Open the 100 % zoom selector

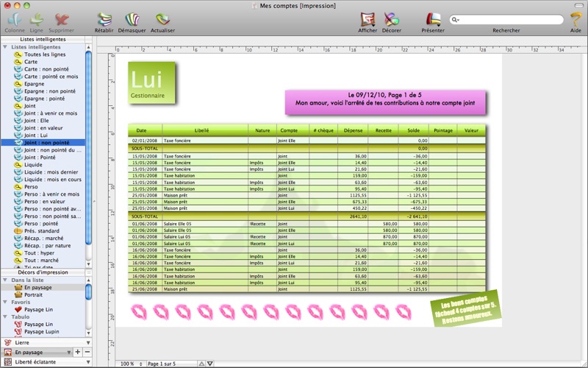[x=131, y=364]
